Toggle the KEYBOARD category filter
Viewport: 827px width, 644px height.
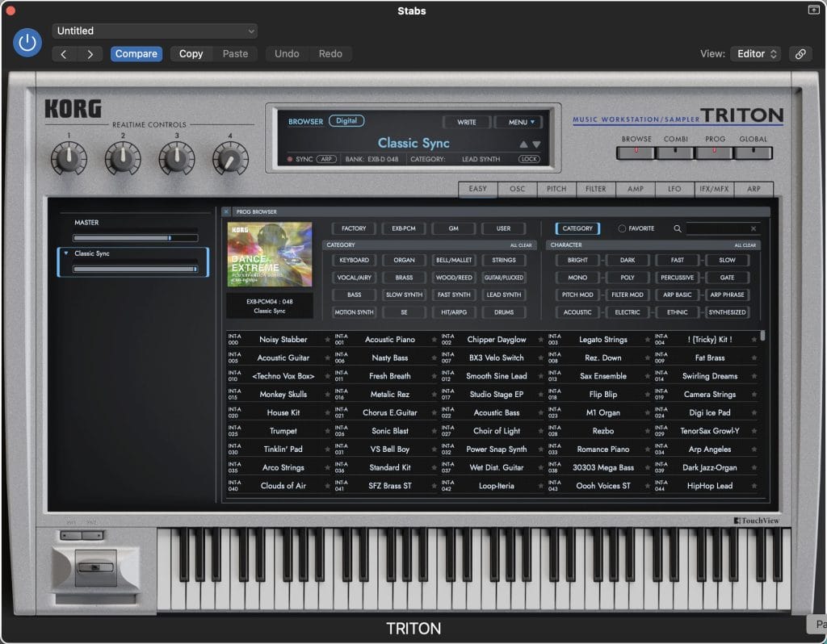click(354, 261)
